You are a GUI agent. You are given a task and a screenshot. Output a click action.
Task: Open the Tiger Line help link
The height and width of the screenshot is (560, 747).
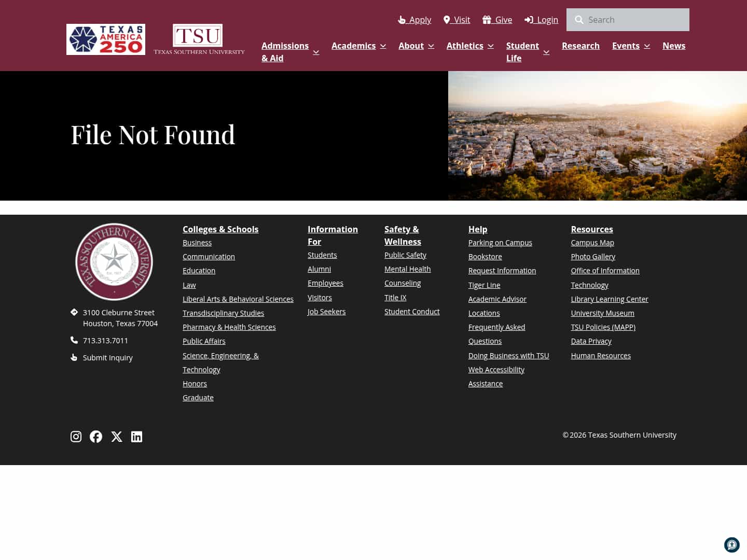[x=484, y=285]
